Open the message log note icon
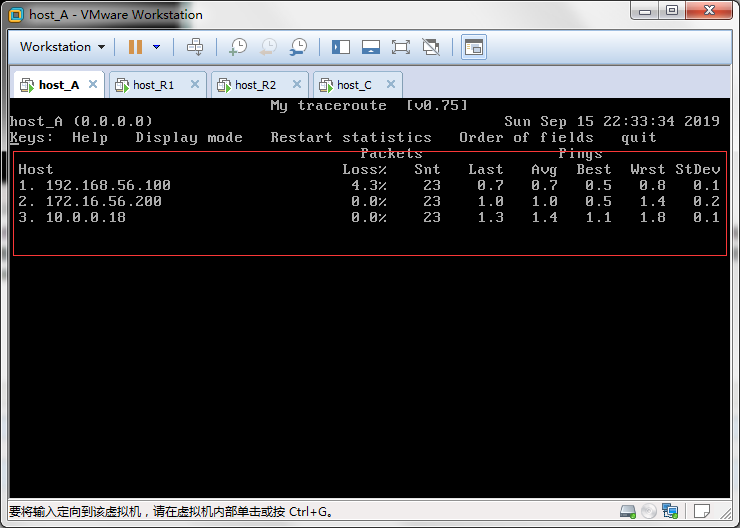The height and width of the screenshot is (528, 740). point(703,512)
